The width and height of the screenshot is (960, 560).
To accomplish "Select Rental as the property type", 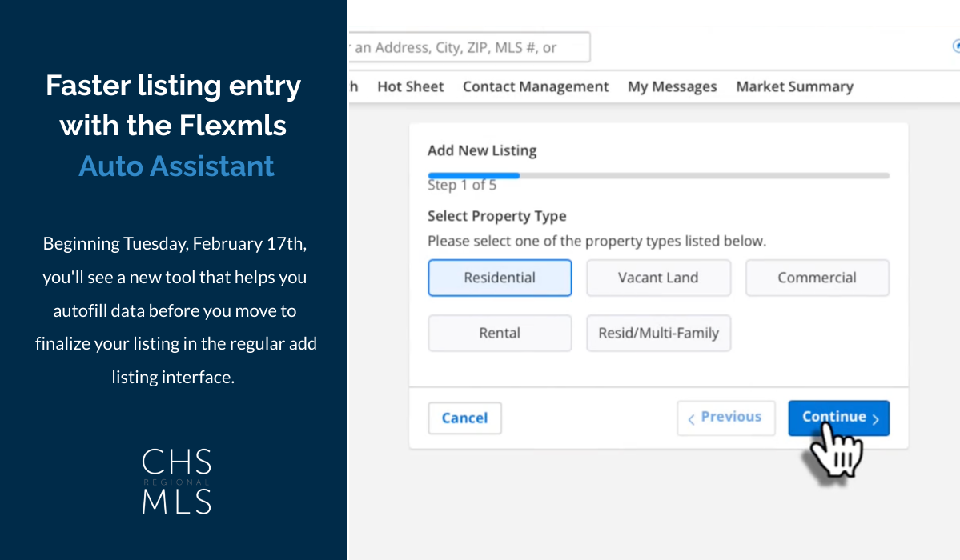I will 500,333.
